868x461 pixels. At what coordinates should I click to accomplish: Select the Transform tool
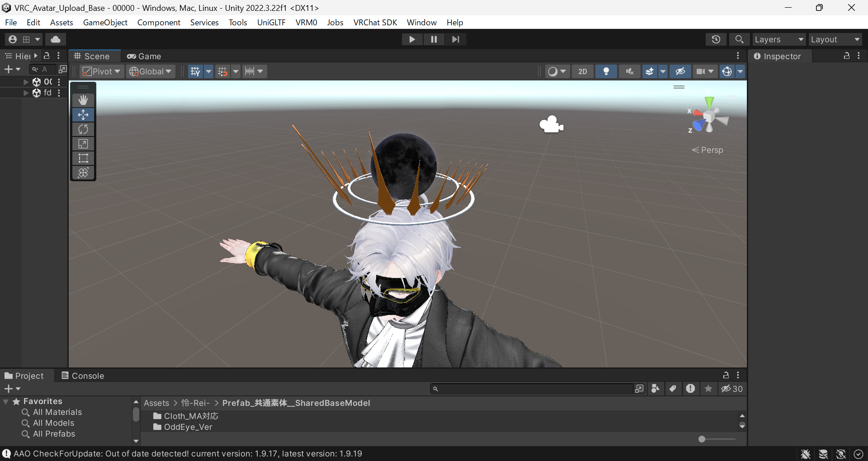(x=83, y=173)
